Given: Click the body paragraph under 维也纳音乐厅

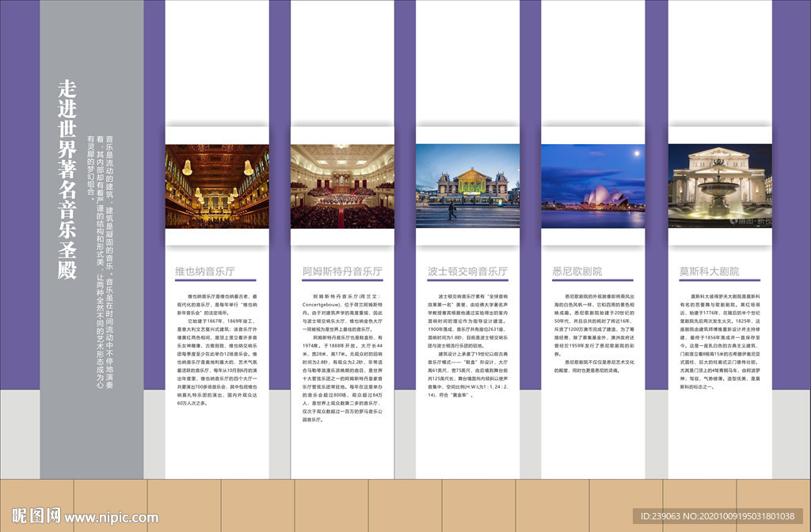Looking at the screenshot, I should (217, 350).
